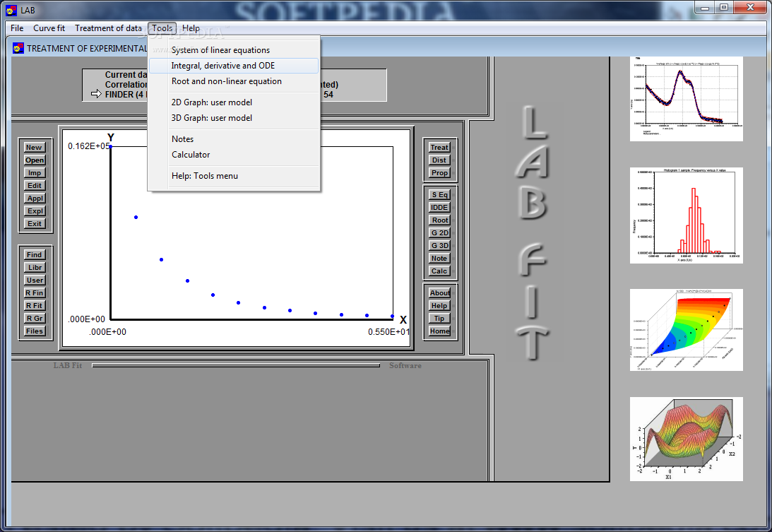Viewport: 772px width, 532px height.
Task: Click the Help button in right panel
Action: 439,306
